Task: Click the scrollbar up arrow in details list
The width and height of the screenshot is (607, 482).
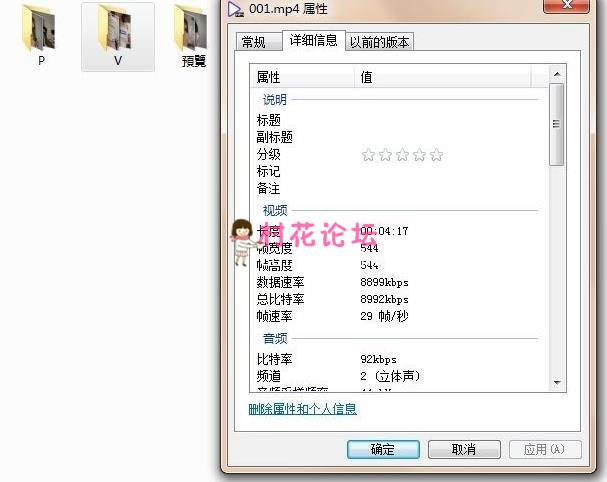Action: coord(558,75)
